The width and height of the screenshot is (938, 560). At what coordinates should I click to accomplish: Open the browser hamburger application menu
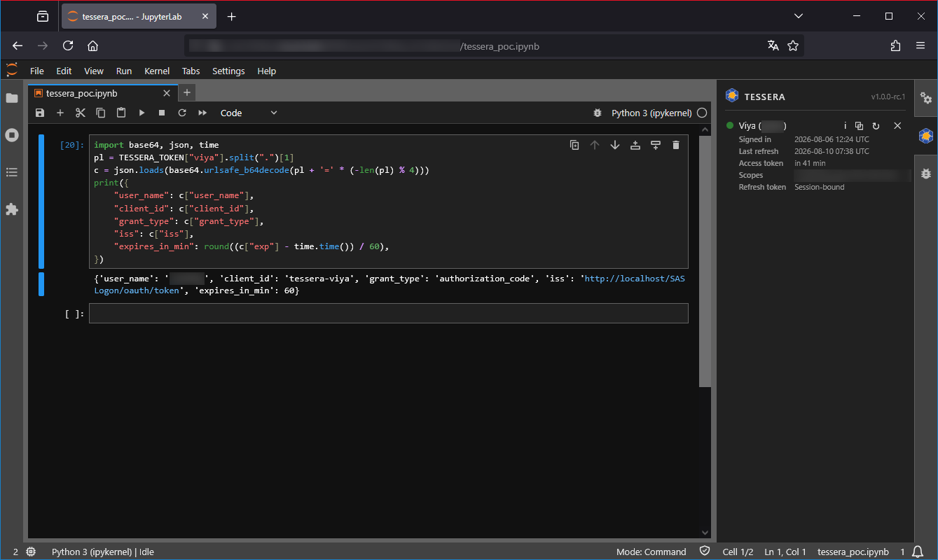[x=920, y=45]
